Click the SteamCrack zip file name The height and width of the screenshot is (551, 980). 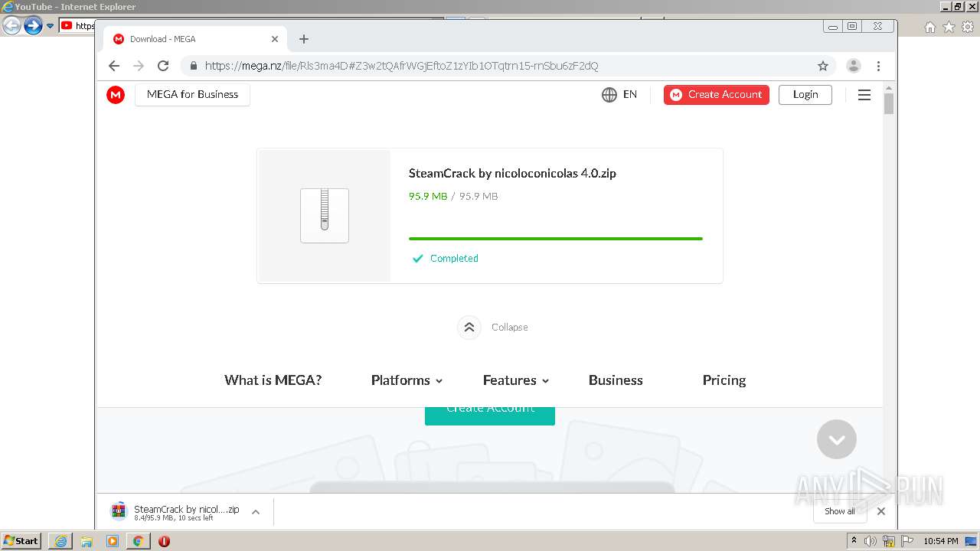(x=512, y=173)
